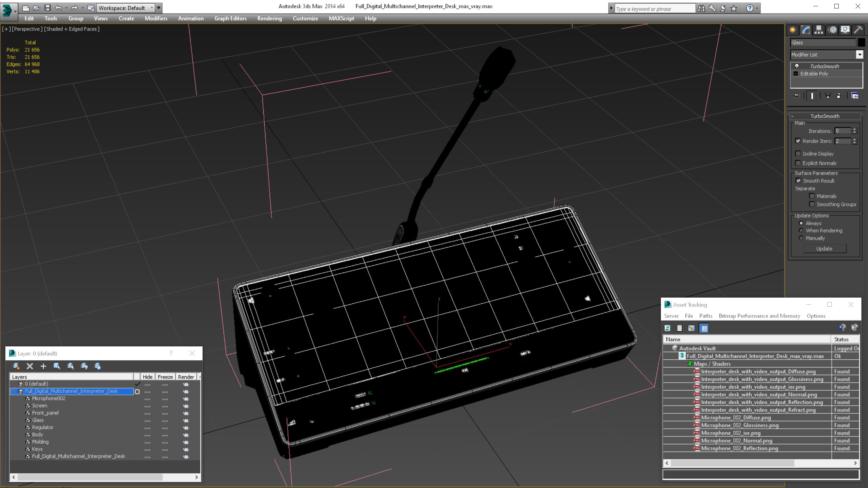Screen dimensions: 868x488
Task: Save the scene with floppy disk icon
Action: point(48,8)
